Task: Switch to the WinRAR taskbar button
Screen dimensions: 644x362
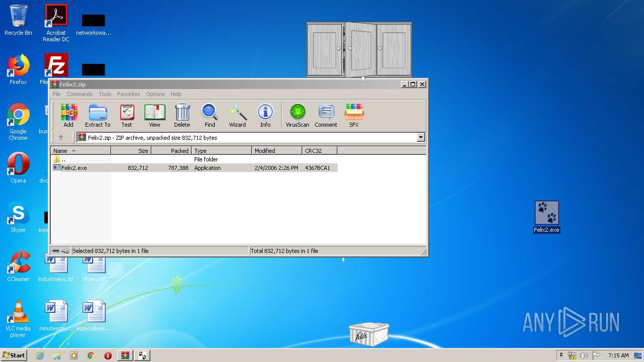Action: pos(125,355)
